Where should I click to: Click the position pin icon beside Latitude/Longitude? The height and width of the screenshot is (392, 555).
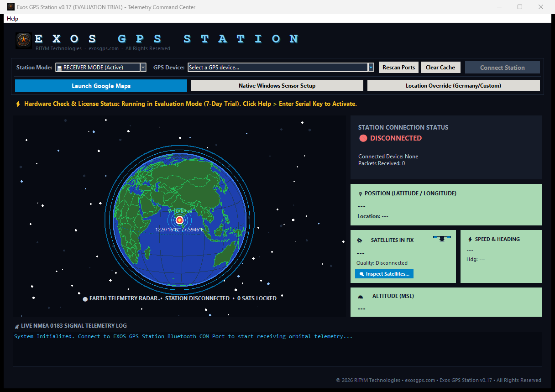[x=361, y=194]
